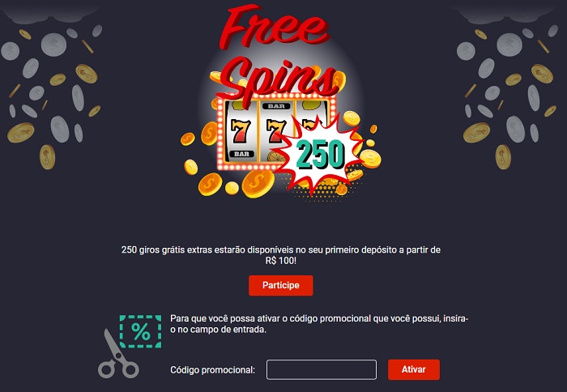The height and width of the screenshot is (392, 567).
Task: Focus the Código promocional input field
Action: point(322,369)
